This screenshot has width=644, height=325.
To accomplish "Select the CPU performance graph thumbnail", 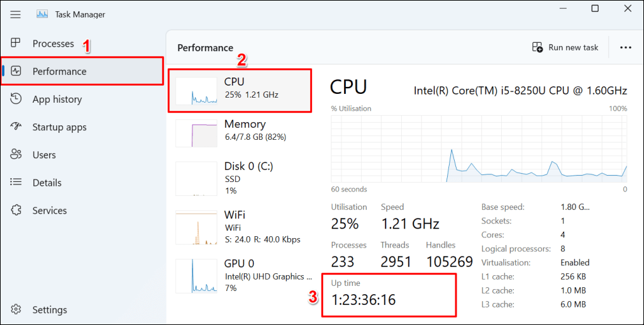I will point(196,91).
